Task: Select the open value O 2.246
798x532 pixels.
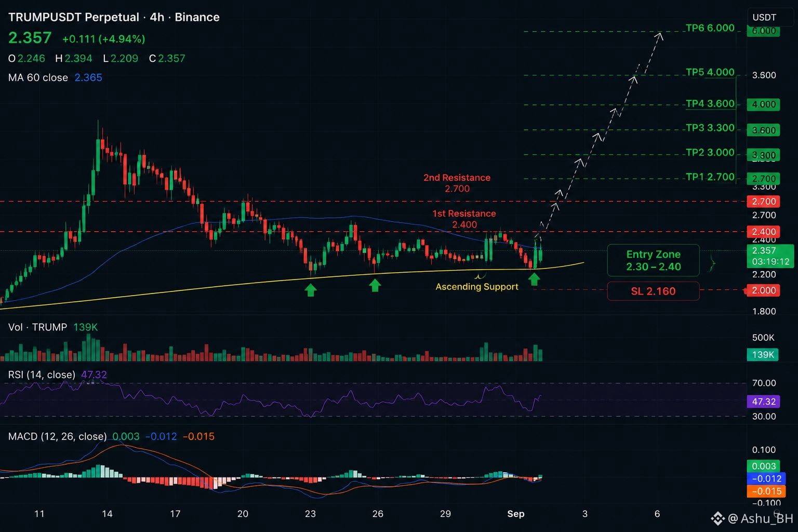Action: (26, 58)
